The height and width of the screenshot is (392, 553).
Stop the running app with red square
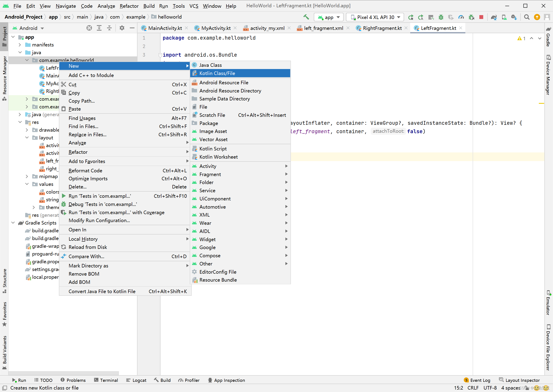tap(481, 17)
